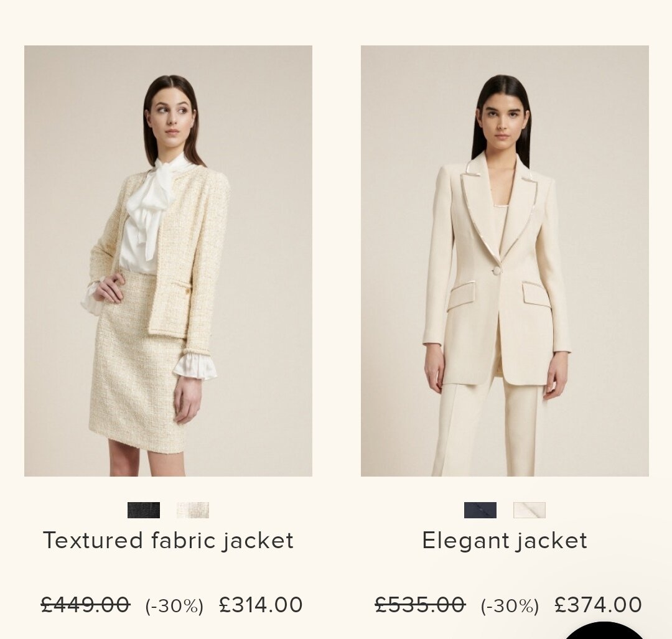Viewport: 672px width, 639px height.
Task: Click the crossed-out £449.00 price
Action: pyautogui.click(x=86, y=605)
